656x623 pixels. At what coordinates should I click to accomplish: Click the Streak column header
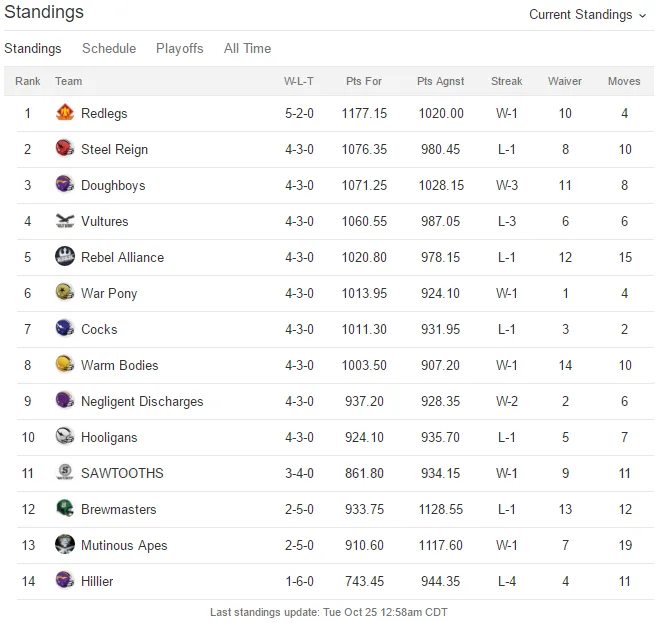(x=507, y=81)
